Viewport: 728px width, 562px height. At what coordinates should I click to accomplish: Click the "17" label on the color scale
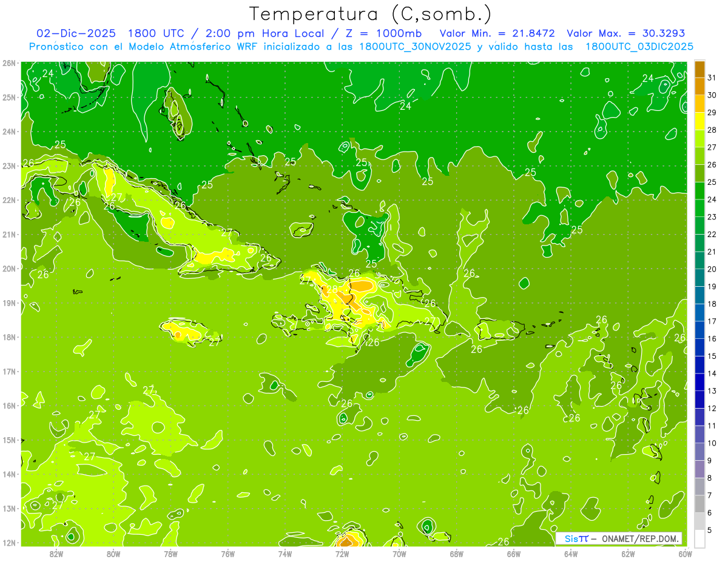712,321
